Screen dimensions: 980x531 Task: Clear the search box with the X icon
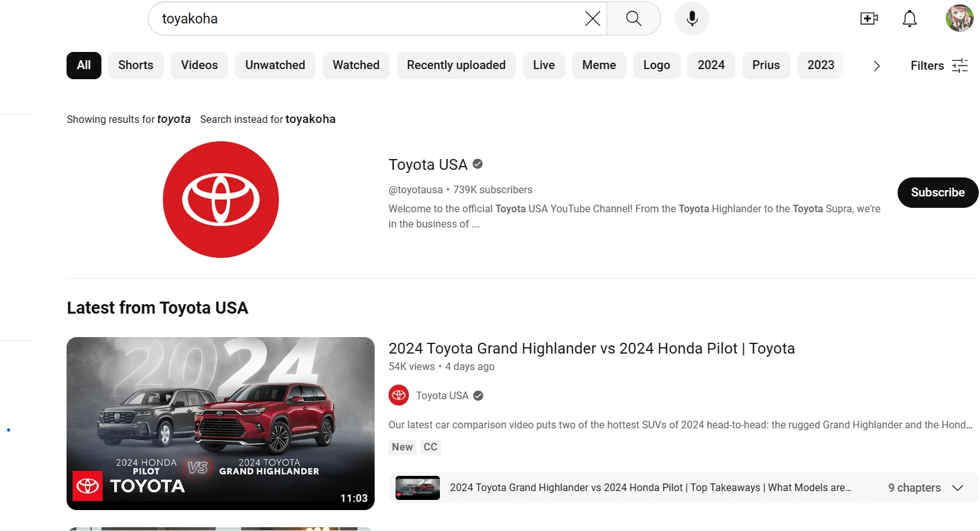pos(593,19)
